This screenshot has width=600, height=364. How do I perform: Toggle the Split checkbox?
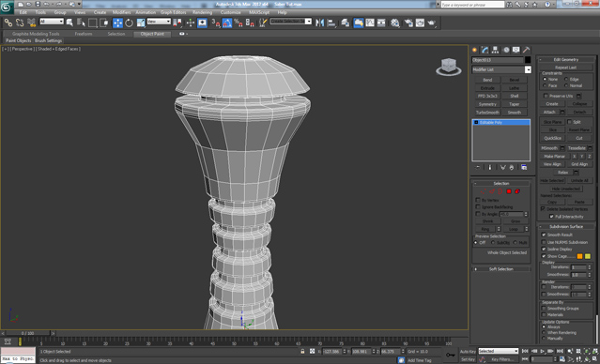569,122
